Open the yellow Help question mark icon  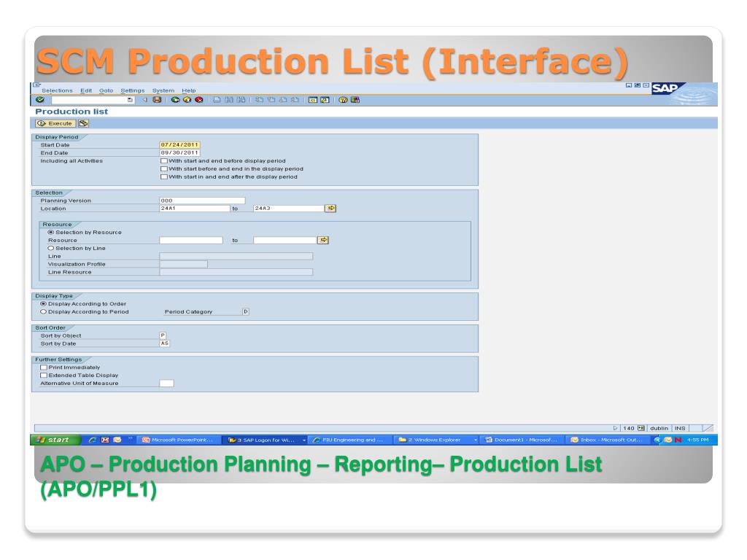pyautogui.click(x=343, y=99)
